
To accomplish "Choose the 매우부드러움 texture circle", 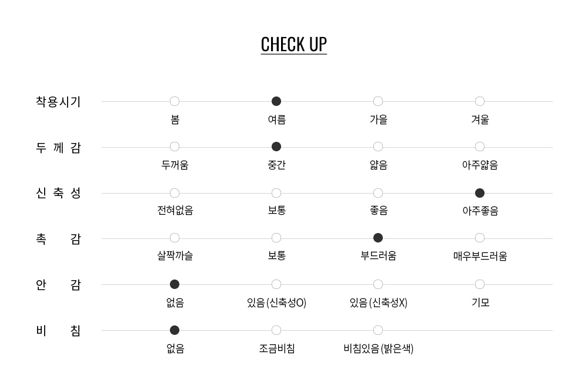I will [x=480, y=238].
